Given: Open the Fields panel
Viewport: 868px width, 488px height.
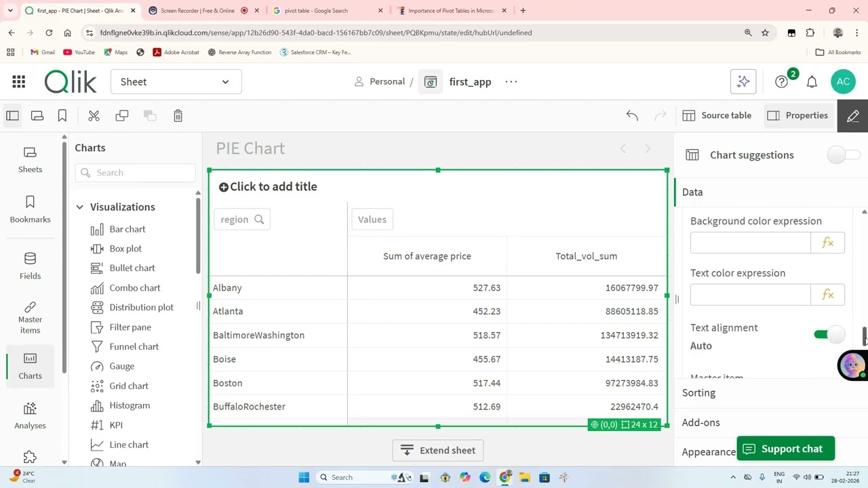Looking at the screenshot, I should tap(30, 266).
